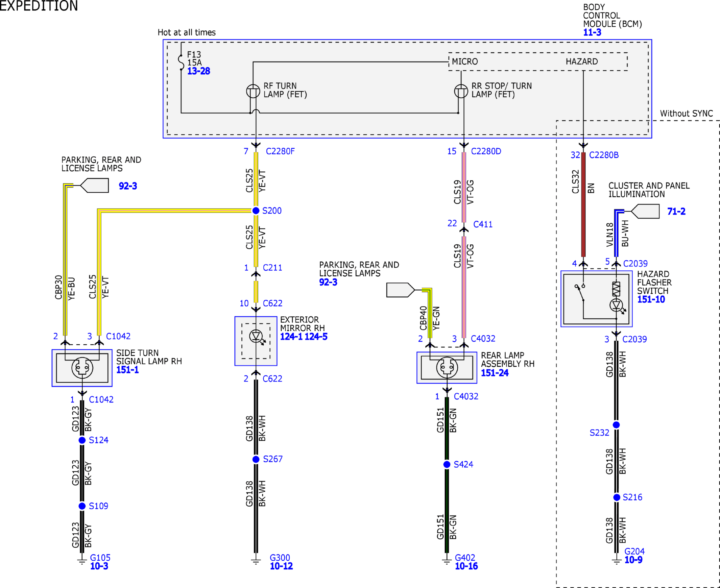720x588 pixels.
Task: Open 92-3 link under middle Parking lamps label
Action: click(x=328, y=282)
